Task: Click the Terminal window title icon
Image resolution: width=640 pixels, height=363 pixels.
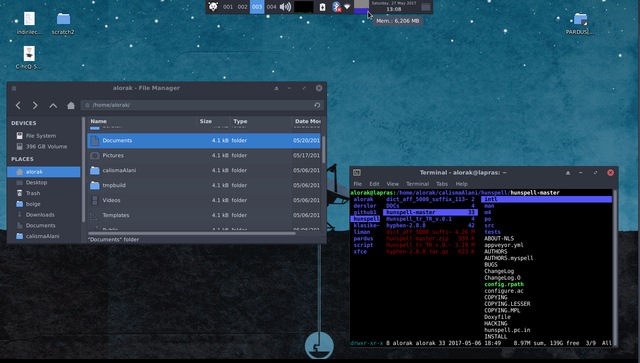Action: [x=357, y=173]
